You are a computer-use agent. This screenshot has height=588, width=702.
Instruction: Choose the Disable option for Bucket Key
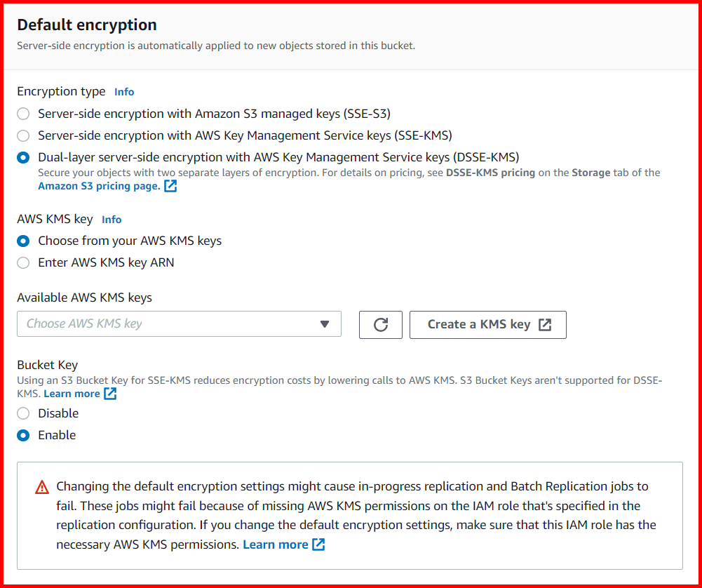pos(22,413)
